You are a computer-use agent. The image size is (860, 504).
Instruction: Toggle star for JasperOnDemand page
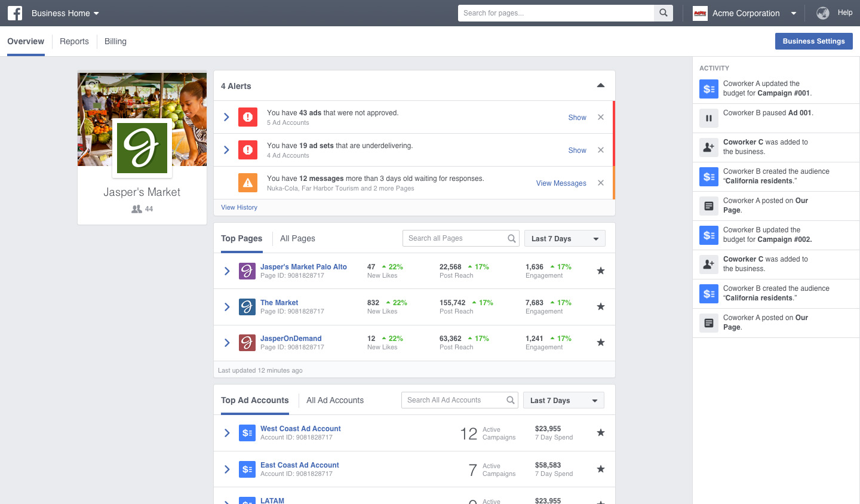601,342
